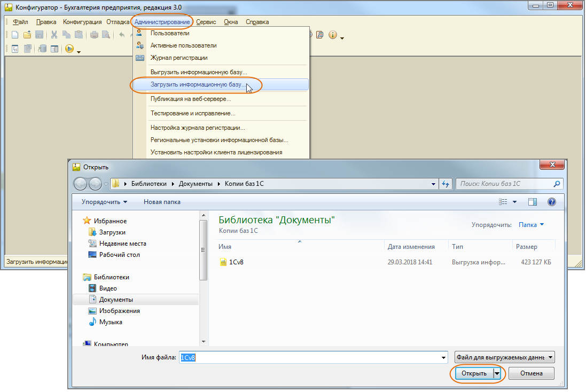Select Публикация на веб-сервере
This screenshot has height=392, width=586.
[221, 99]
